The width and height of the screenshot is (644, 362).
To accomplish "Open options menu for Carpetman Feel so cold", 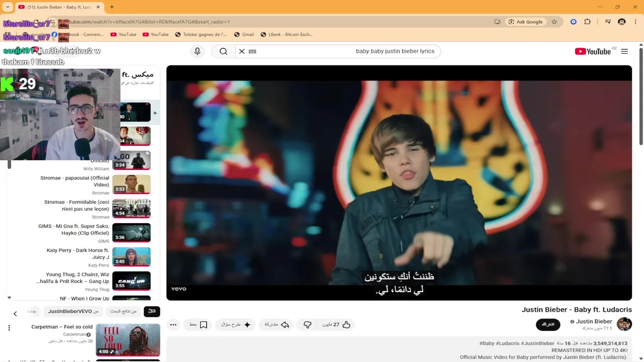I will point(9,328).
